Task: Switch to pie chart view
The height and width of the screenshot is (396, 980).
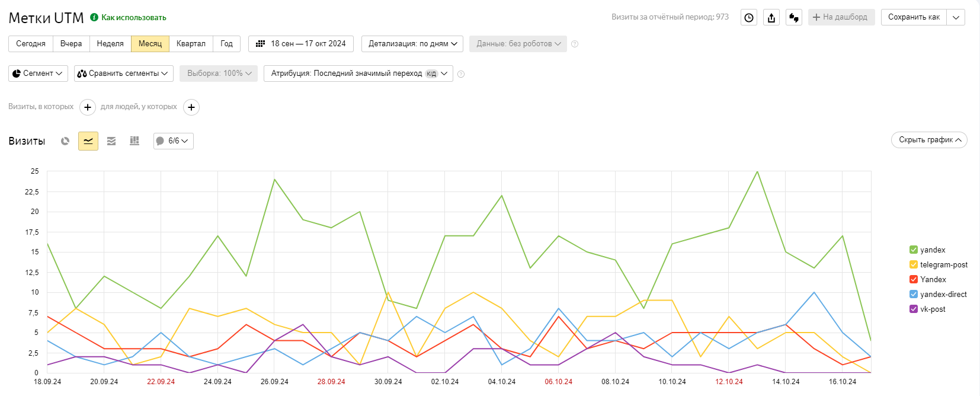Action: 65,141
